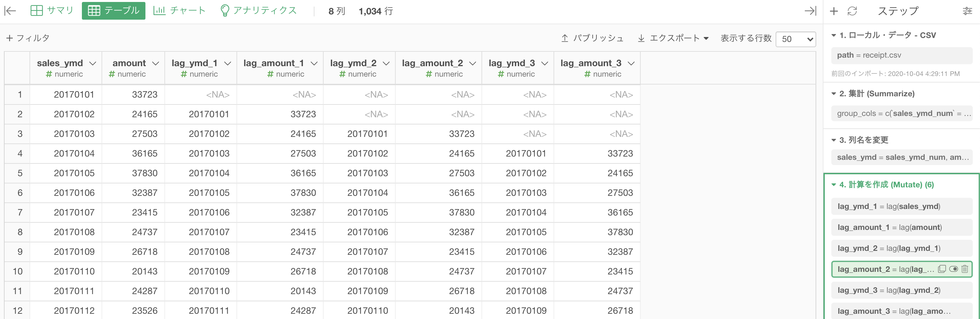Open the チャート chart tab
Screen dimensions: 980x319
coord(179,11)
